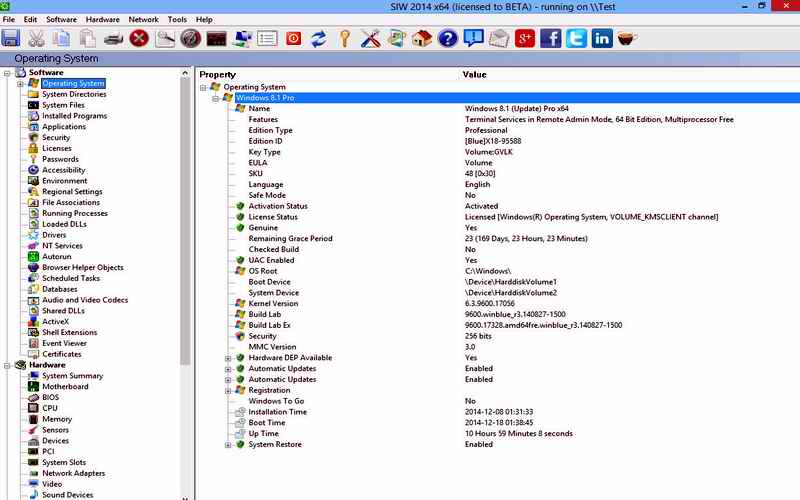Click the Google Plus toolbar icon
This screenshot has width=800, height=500.
(525, 39)
